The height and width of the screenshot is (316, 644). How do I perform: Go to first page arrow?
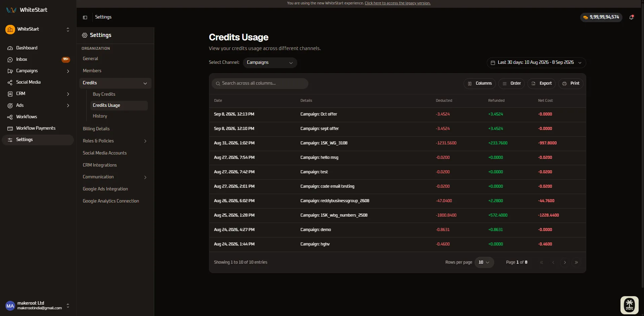pyautogui.click(x=542, y=262)
